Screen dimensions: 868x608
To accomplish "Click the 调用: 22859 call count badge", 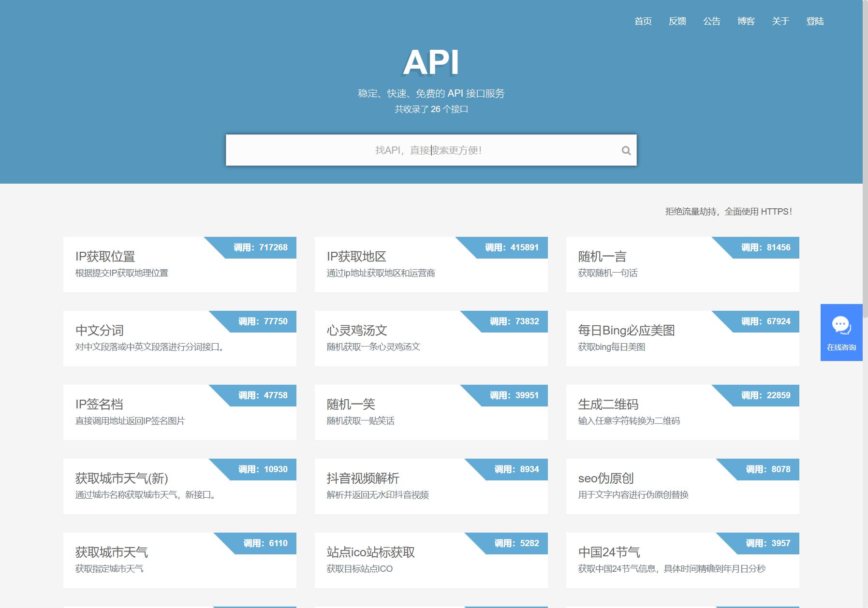I will [765, 395].
